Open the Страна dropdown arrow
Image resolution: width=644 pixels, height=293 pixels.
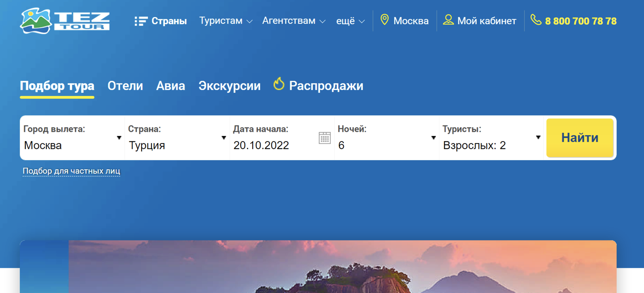click(224, 138)
